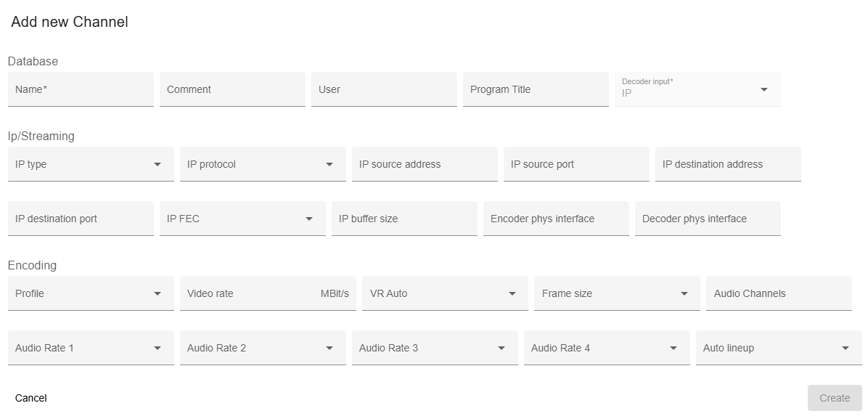Focus the IP source address field

pos(424,164)
